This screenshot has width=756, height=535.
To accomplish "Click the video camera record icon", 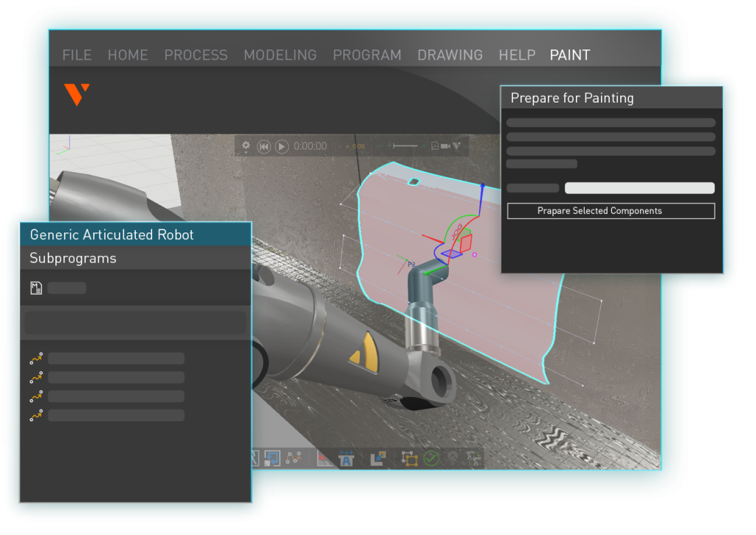I will click(445, 146).
